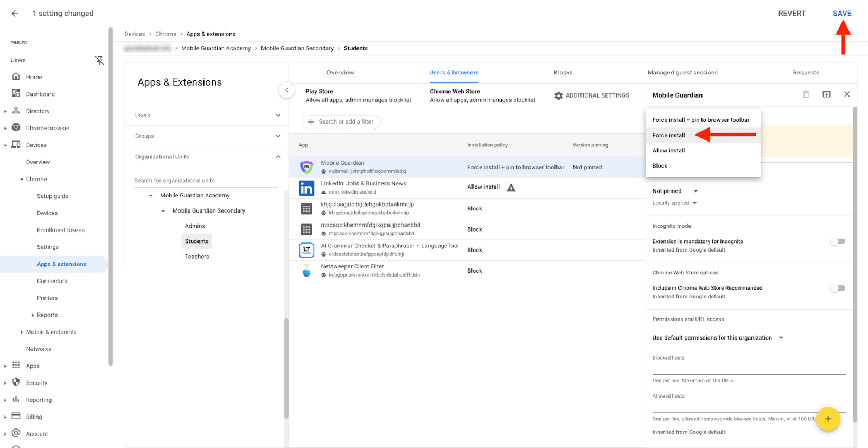Screen dimensions: 868x448
Task: Click the Blocked hosts input field
Action: [749, 368]
